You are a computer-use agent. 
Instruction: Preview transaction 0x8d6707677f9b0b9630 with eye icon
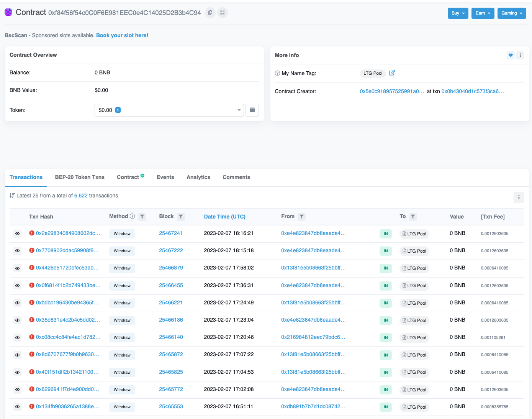tap(17, 355)
